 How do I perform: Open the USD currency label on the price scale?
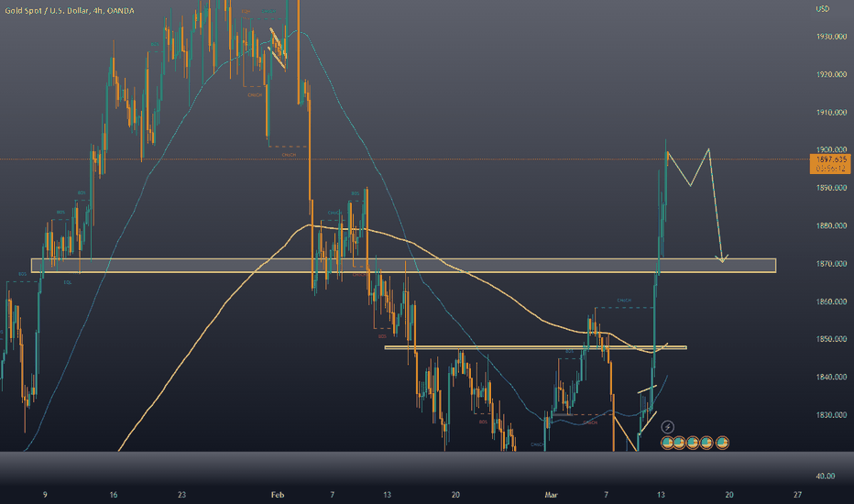(823, 9)
